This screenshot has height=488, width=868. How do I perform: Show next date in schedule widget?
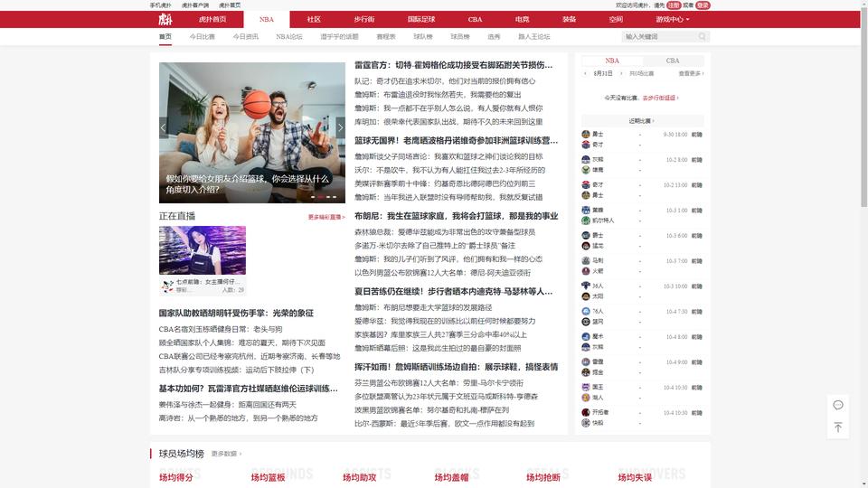pos(621,73)
